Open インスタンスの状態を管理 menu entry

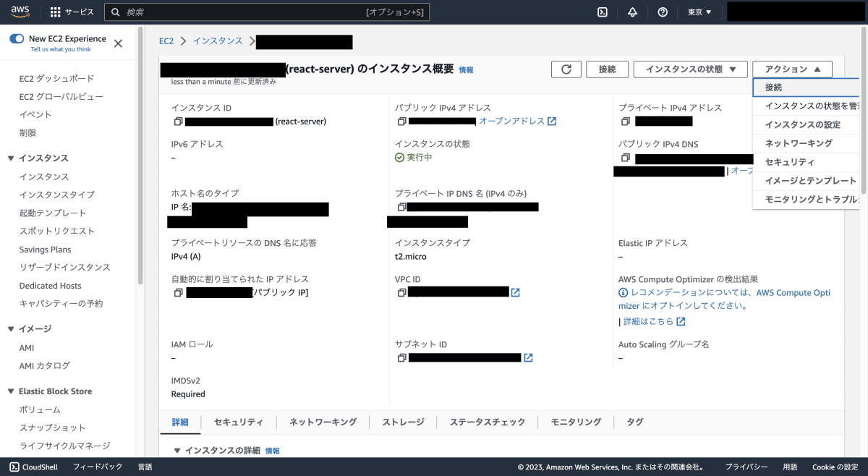806,106
